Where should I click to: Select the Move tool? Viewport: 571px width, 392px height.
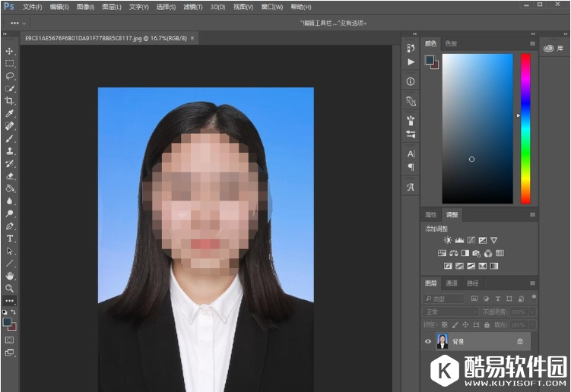coord(10,51)
